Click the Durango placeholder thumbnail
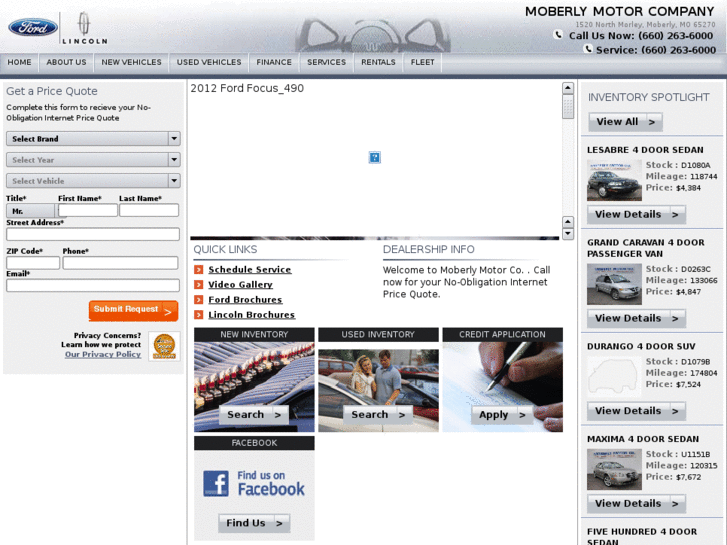727x545 pixels. point(614,377)
